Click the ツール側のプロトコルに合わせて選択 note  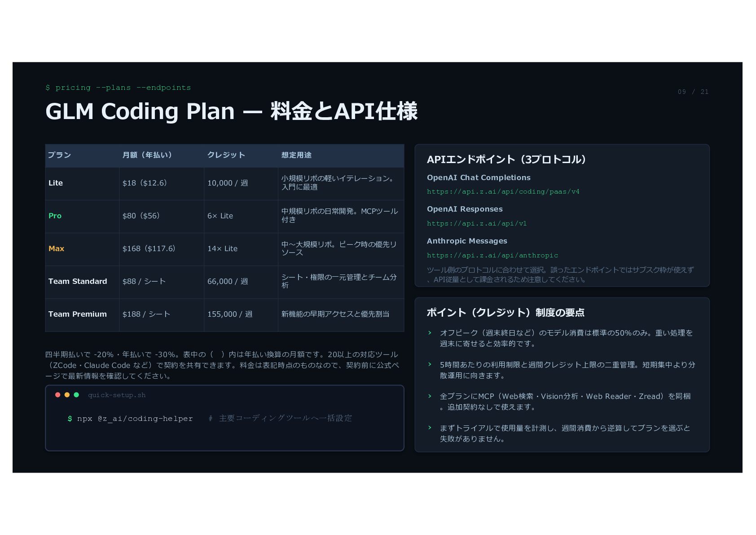click(560, 274)
